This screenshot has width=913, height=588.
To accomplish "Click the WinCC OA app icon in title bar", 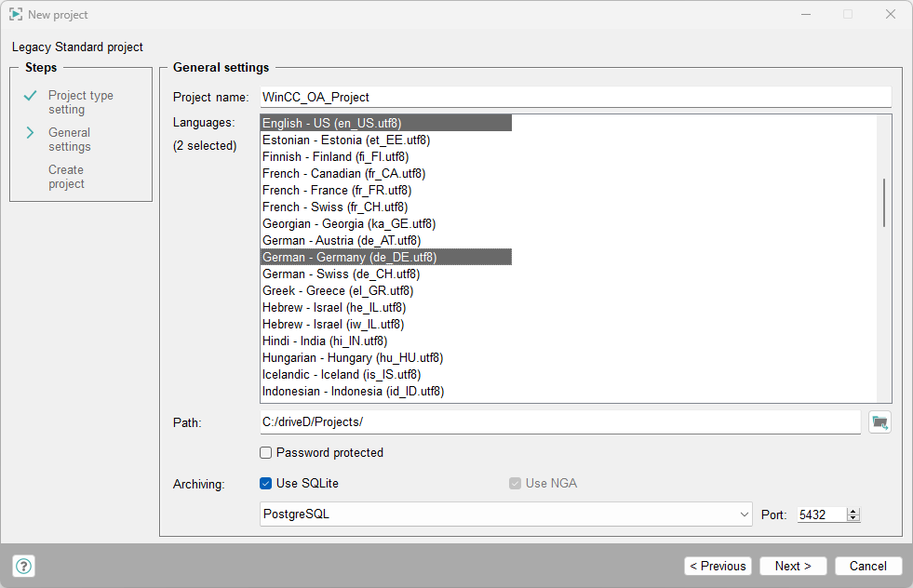I will coord(16,15).
